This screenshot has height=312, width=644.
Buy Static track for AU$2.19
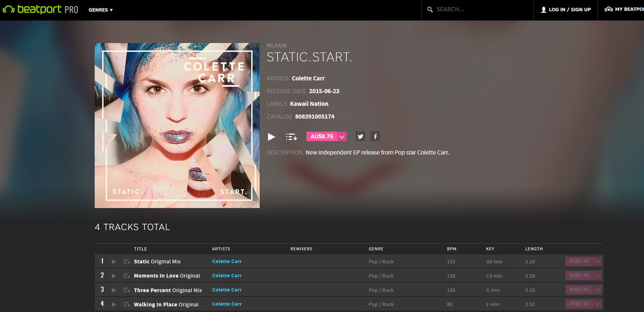pos(579,261)
